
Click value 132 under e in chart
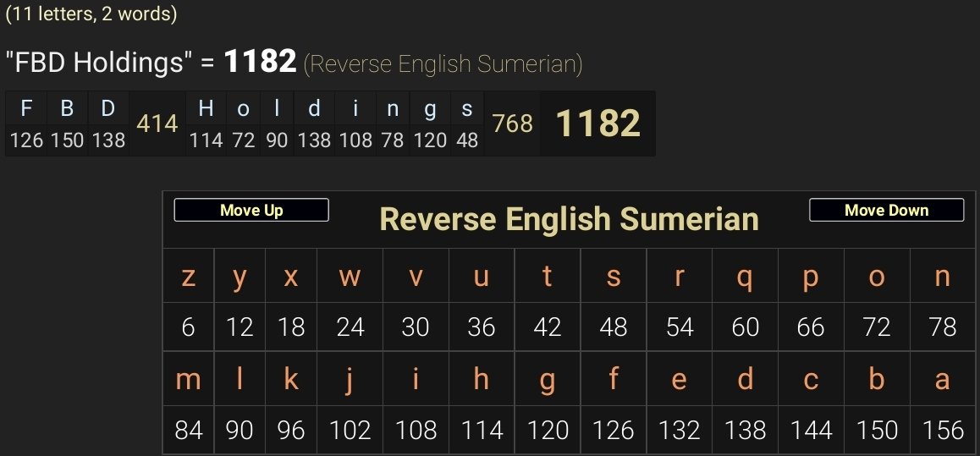(x=680, y=431)
